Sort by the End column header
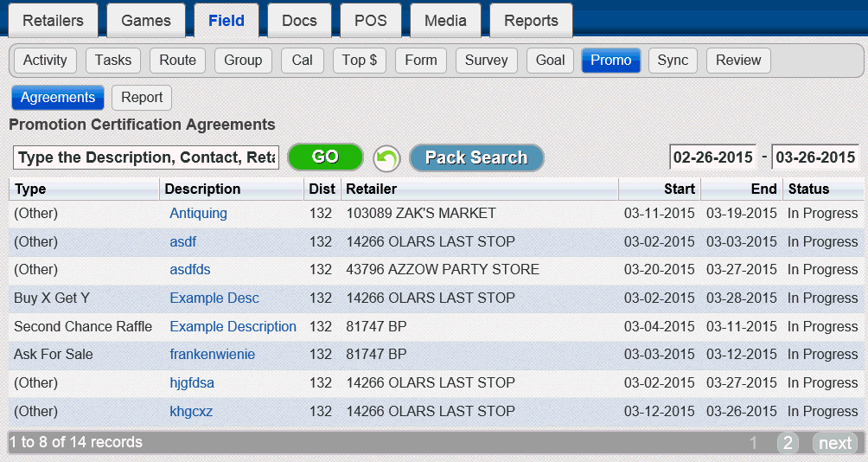This screenshot has height=462, width=868. (x=742, y=189)
